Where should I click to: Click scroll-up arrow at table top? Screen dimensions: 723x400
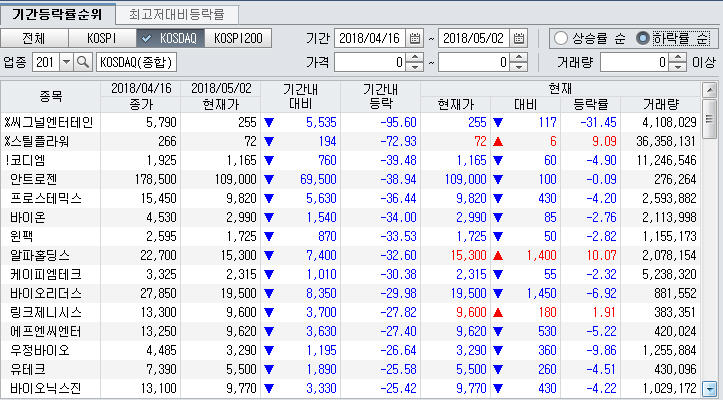(708, 90)
